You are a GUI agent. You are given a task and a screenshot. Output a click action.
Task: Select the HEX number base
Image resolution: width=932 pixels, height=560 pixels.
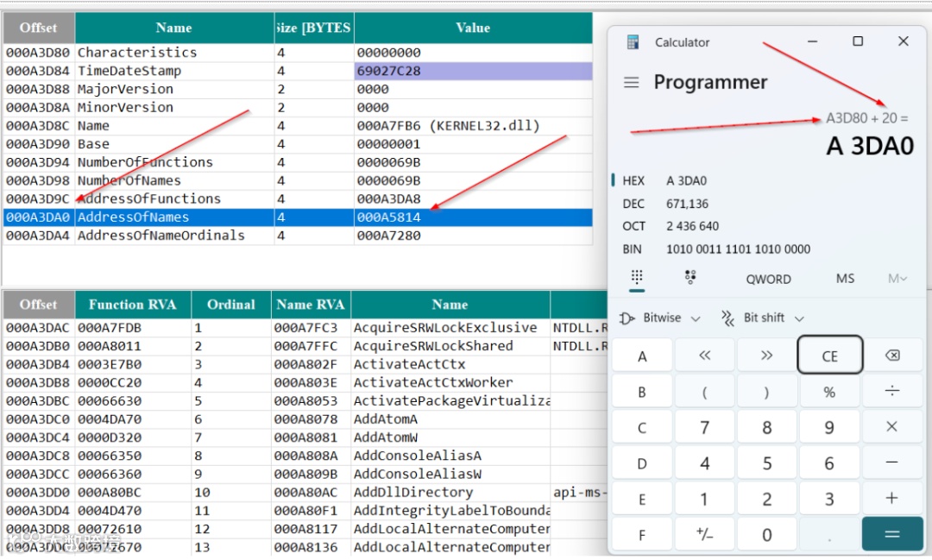pyautogui.click(x=633, y=180)
